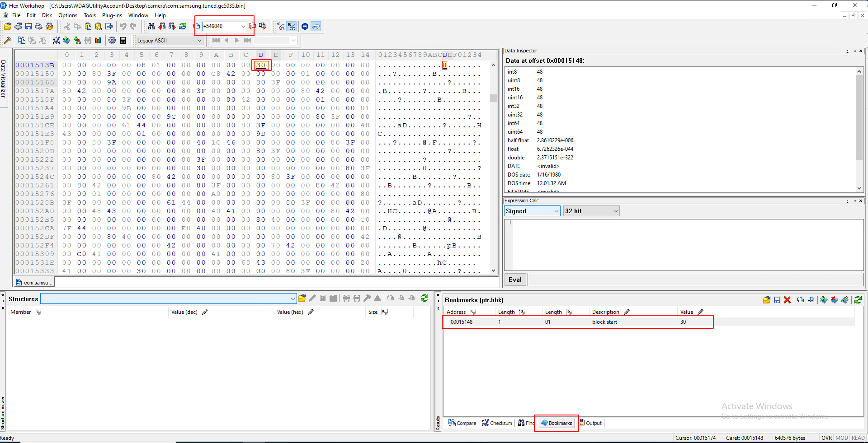Open the Tools menu
The image size is (868, 443).
[x=90, y=15]
